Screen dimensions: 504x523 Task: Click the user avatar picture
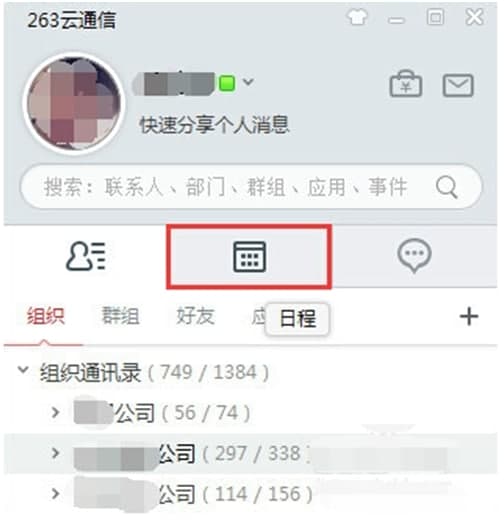pyautogui.click(x=74, y=105)
